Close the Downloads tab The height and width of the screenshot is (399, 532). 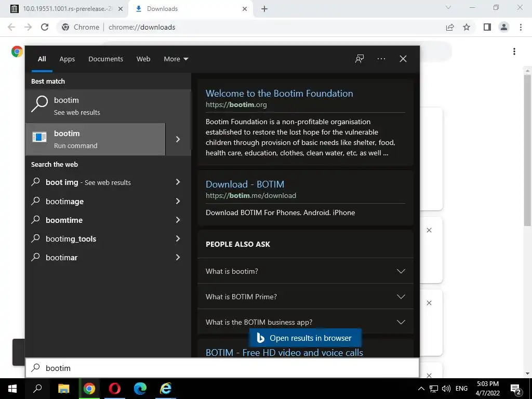tap(245, 9)
